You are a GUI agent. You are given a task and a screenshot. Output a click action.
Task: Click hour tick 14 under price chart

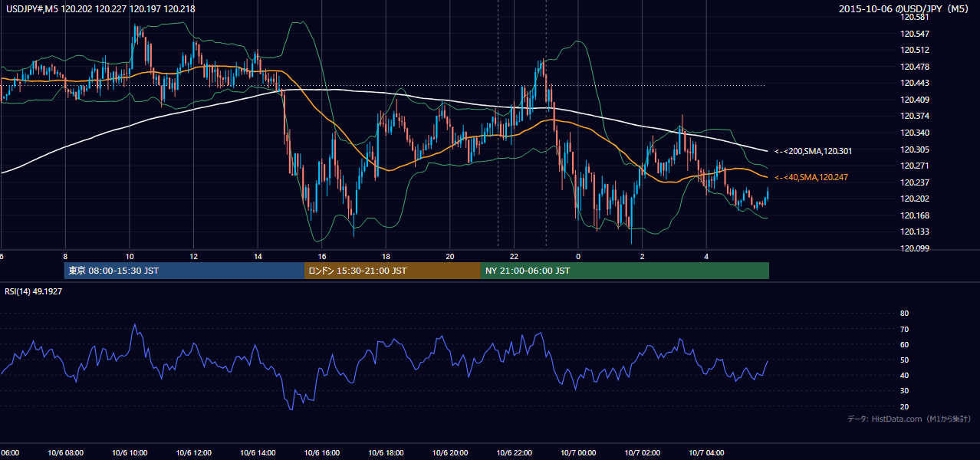(x=258, y=257)
